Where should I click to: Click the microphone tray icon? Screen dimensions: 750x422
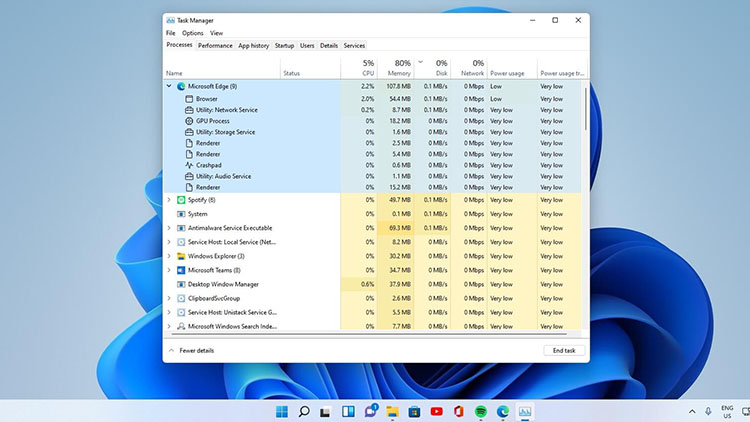pyautogui.click(x=708, y=411)
